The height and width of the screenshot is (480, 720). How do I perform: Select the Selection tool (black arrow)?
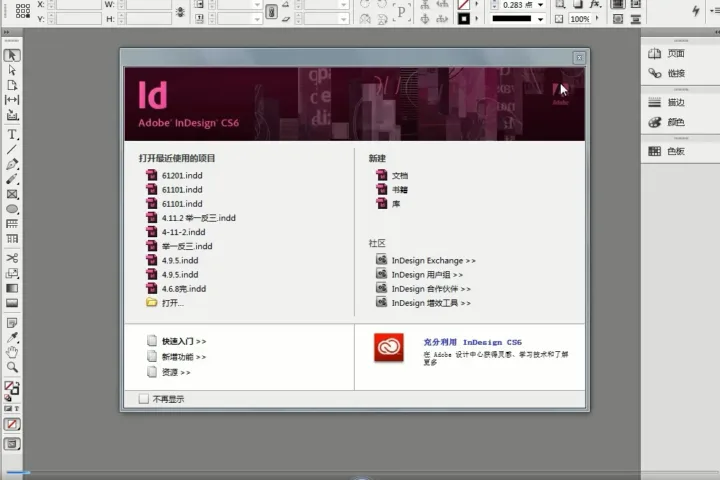[12, 55]
